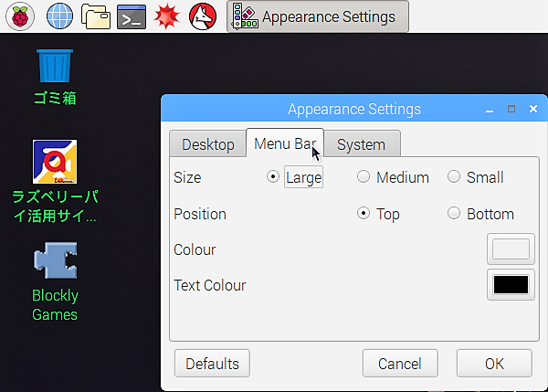548x392 pixels.
Task: Launch the Terminal from the taskbar
Action: [x=132, y=16]
